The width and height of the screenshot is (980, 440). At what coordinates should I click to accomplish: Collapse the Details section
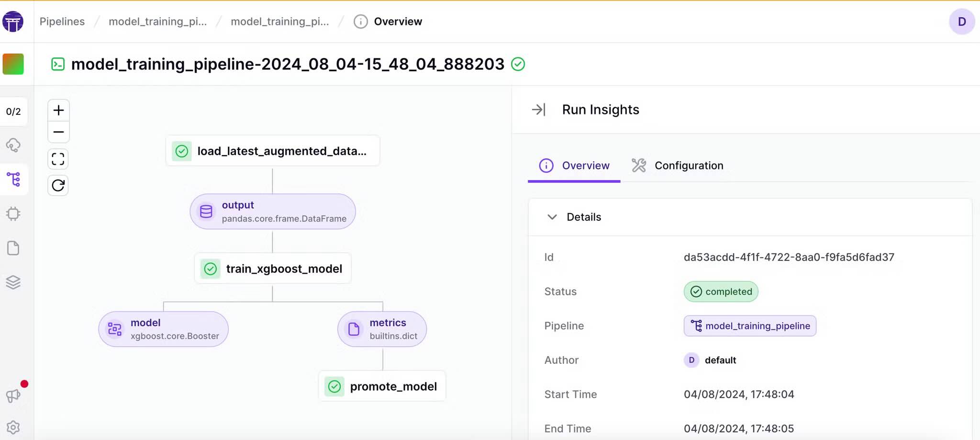click(x=552, y=217)
